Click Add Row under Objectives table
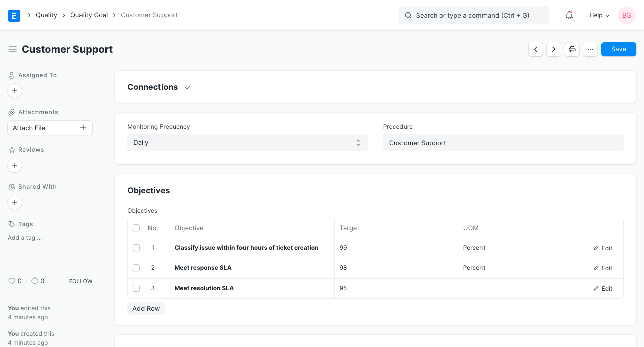The height and width of the screenshot is (347, 644). (146, 309)
